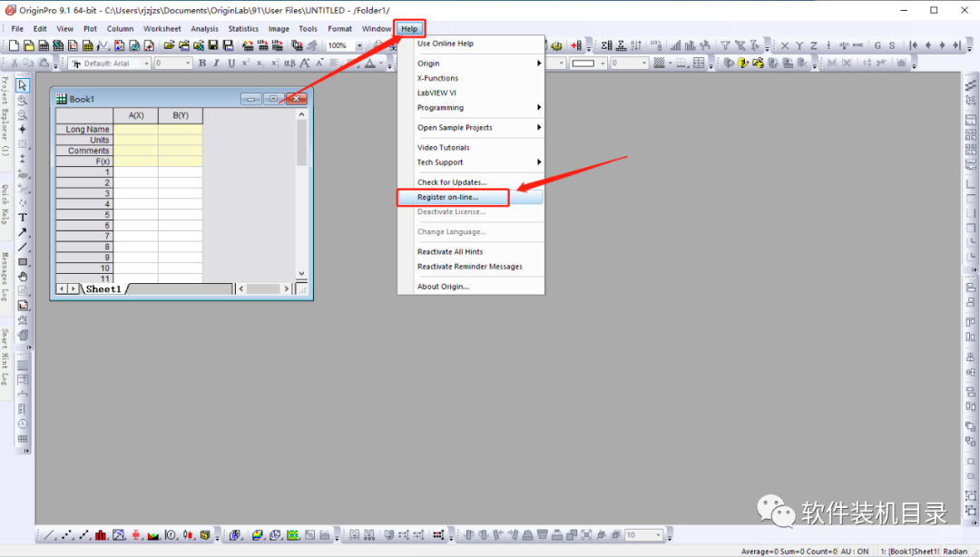Click the A(X) column header
The image size is (980, 557).
click(x=135, y=115)
